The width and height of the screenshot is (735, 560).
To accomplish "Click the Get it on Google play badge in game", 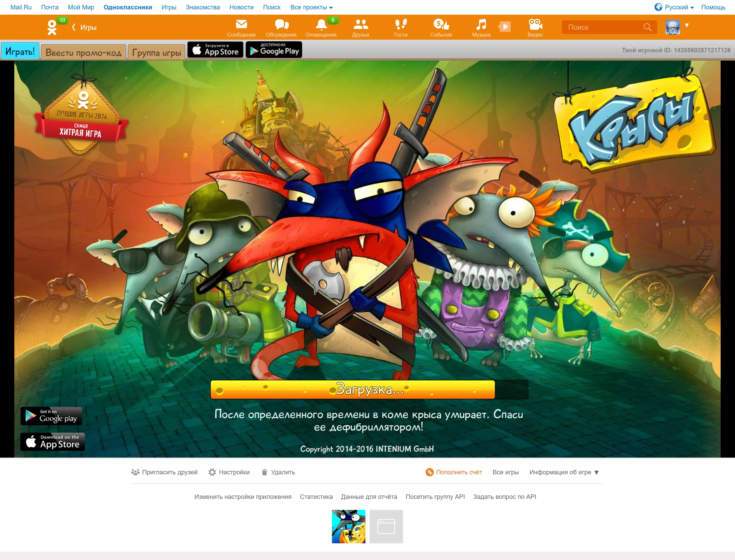I will [x=51, y=416].
